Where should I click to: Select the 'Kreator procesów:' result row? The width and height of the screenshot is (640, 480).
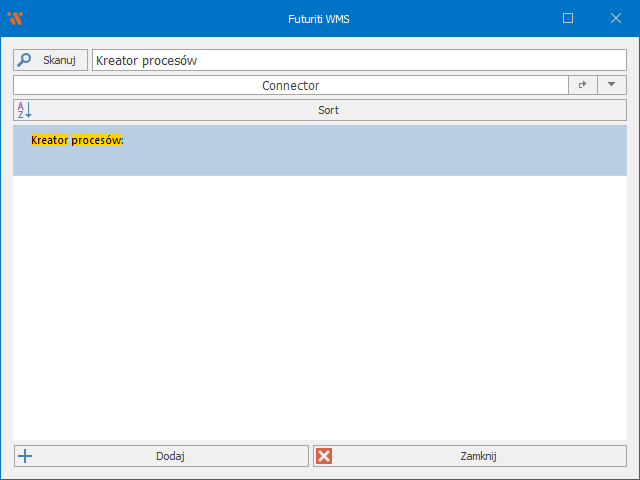tap(320, 151)
